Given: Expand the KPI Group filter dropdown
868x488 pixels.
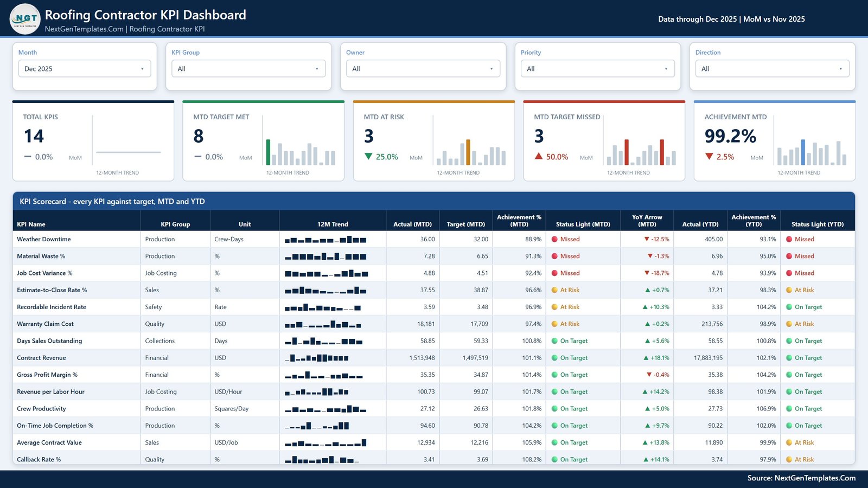Looking at the screenshot, I should point(248,69).
